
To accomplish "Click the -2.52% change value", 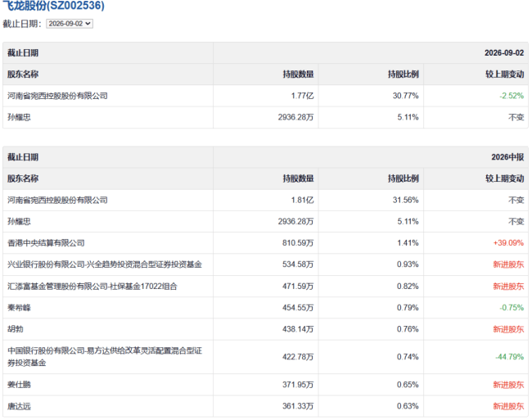I will 512,96.
